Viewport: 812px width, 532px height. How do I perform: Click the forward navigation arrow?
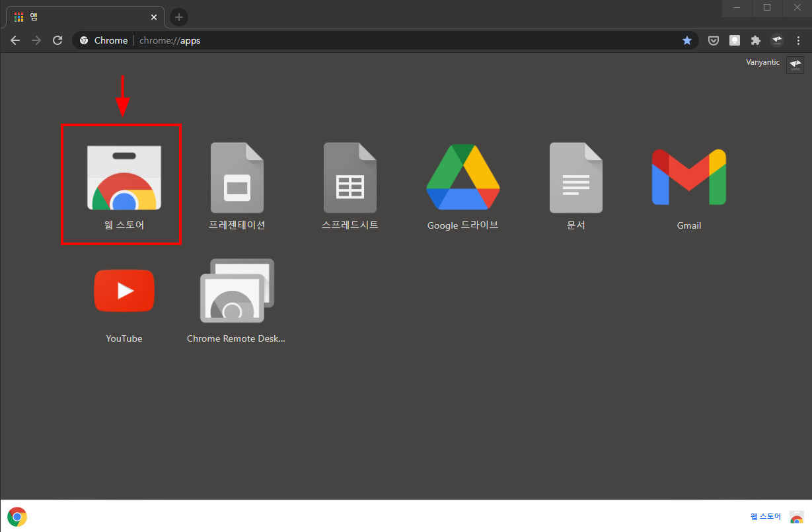[36, 40]
